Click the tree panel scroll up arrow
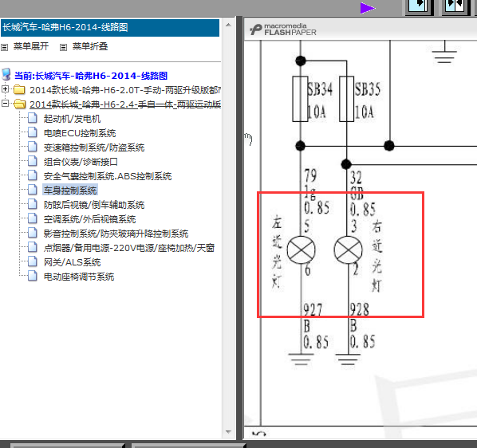 coord(228,25)
